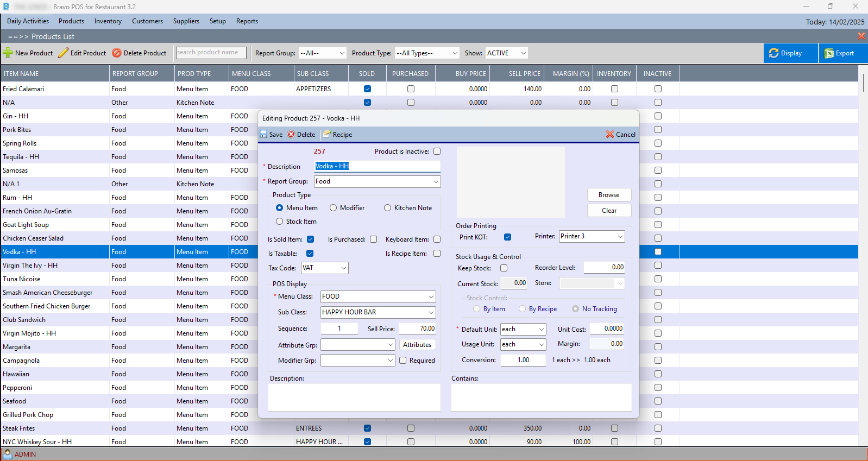This screenshot has height=461, width=868.
Task: Click the Display refresh icon button
Action: point(774,53)
